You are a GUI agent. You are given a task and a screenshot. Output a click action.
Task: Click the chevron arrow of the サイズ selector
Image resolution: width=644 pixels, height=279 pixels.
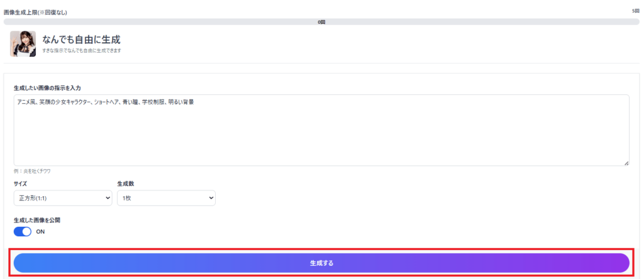coord(108,198)
